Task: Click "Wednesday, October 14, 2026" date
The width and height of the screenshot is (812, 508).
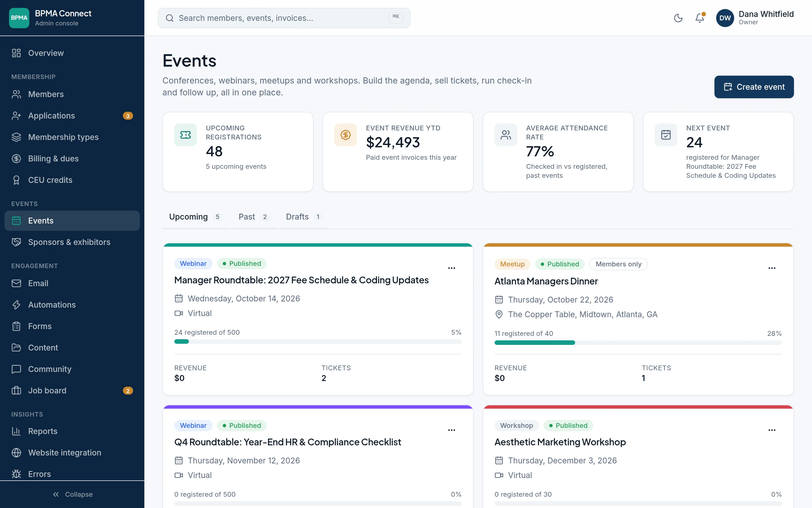Action: click(244, 299)
